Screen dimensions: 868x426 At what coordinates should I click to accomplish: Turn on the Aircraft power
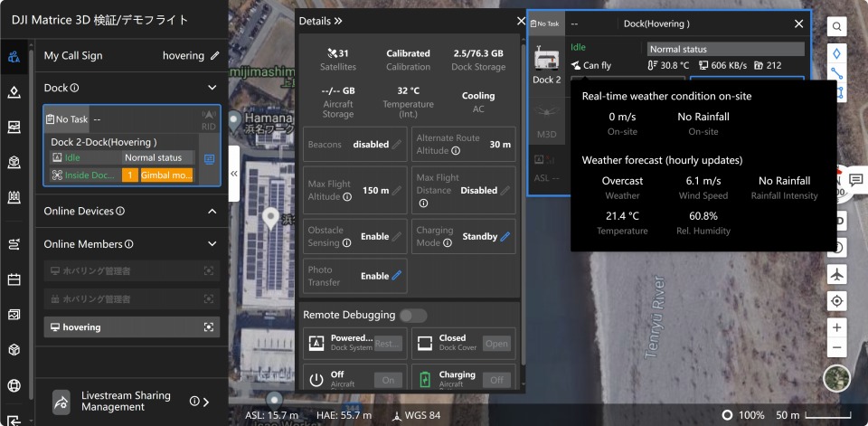pos(388,380)
